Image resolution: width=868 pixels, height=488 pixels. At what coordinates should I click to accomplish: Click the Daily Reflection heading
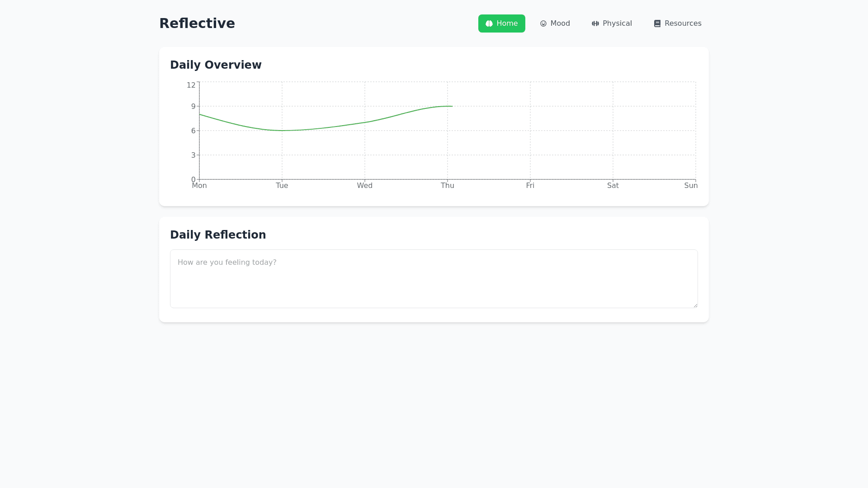tap(218, 235)
